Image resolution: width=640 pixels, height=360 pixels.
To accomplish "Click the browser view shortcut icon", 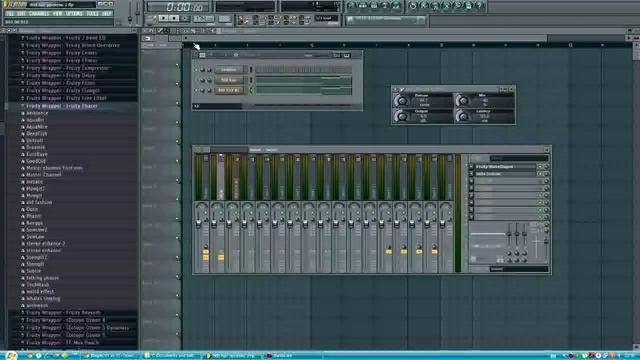I will pos(384,6).
